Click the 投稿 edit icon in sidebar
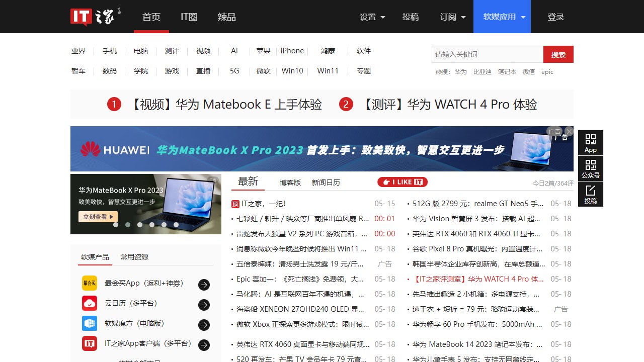Image resolution: width=644 pixels, height=362 pixels. [590, 194]
